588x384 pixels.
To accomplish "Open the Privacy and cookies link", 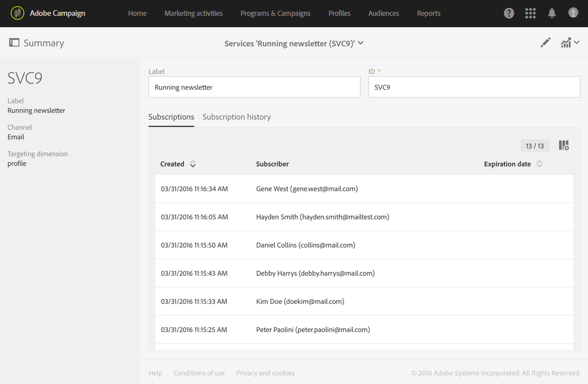I will click(265, 373).
